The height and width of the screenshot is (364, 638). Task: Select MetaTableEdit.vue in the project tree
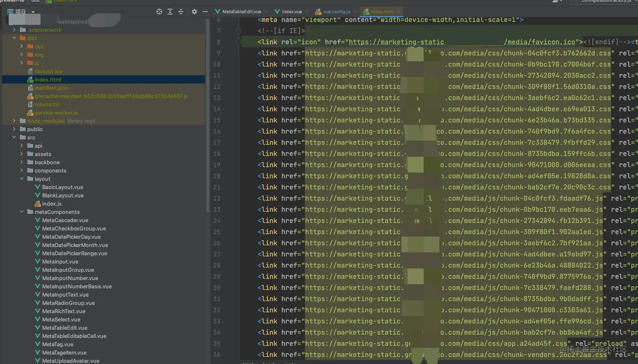[x=65, y=328]
